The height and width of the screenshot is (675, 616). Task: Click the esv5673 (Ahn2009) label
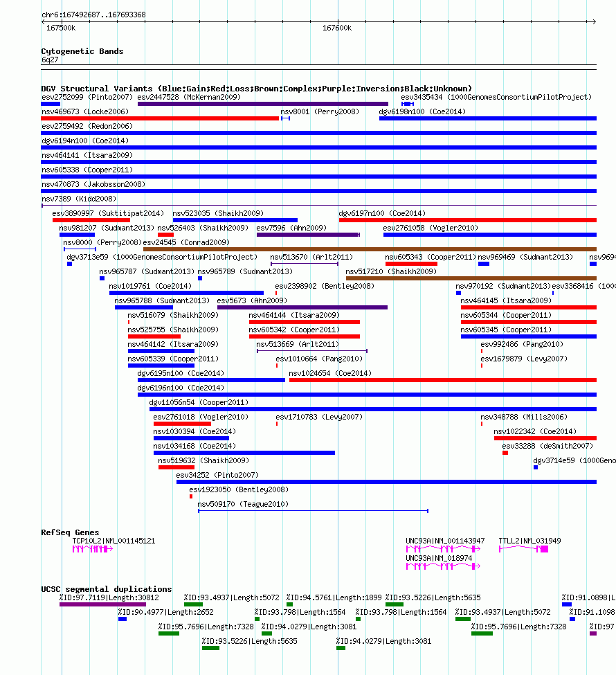pyautogui.click(x=252, y=301)
